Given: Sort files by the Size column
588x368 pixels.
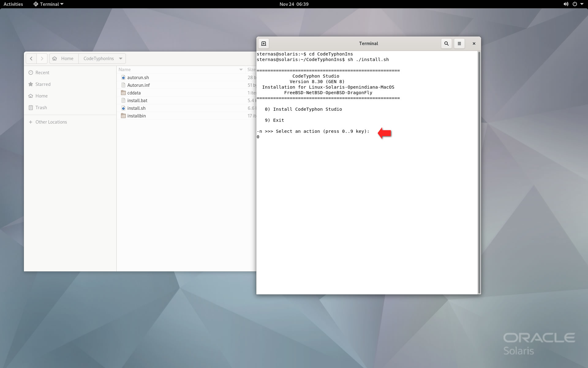Looking at the screenshot, I should click(x=251, y=70).
